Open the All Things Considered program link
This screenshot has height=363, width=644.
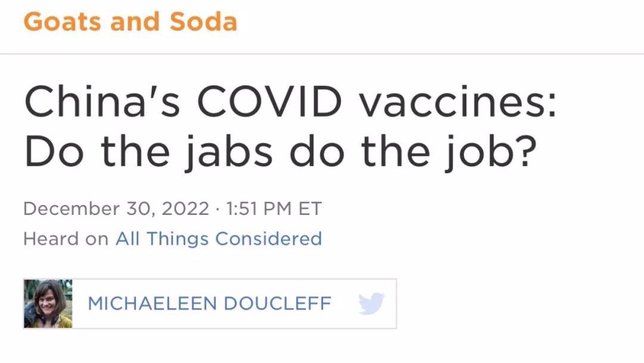(x=218, y=239)
